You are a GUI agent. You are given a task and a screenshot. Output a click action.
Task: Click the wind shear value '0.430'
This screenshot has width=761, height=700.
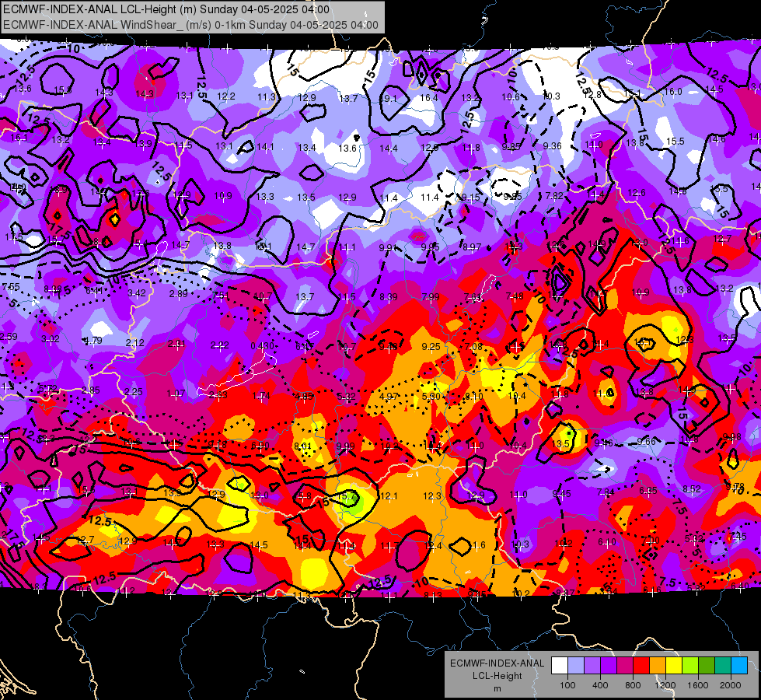(x=262, y=346)
